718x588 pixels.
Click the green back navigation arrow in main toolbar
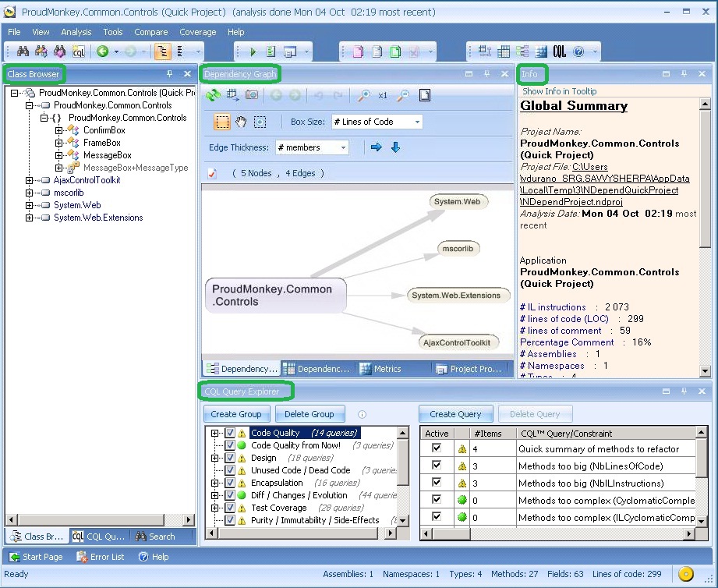103,51
